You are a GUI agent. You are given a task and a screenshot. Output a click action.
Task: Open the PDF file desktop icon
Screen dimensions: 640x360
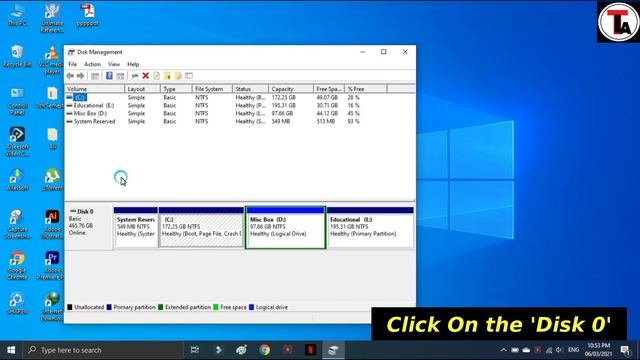coord(87,16)
